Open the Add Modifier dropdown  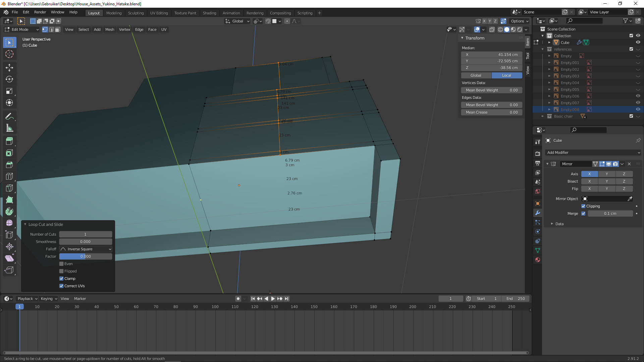click(x=593, y=153)
